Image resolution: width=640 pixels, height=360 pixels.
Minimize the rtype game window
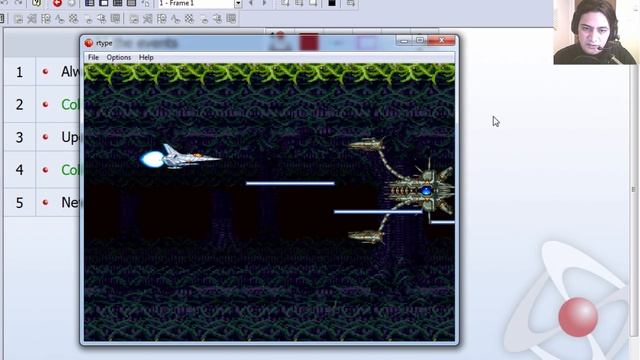tap(404, 40)
